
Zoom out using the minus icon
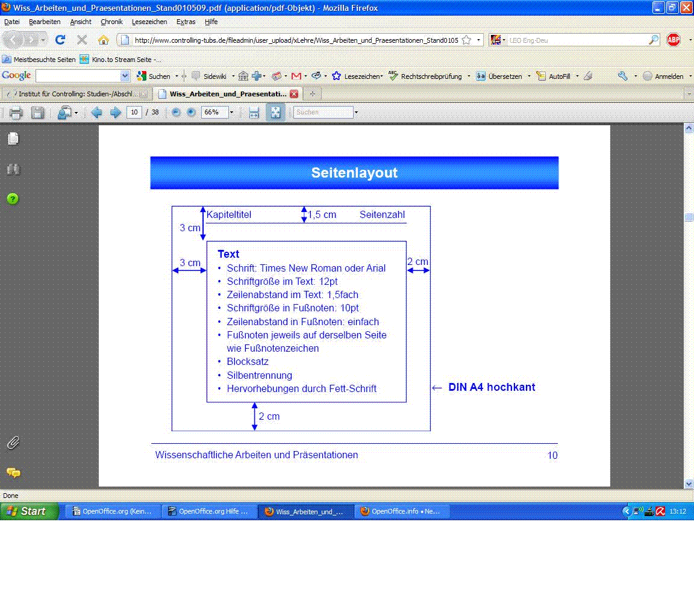pos(175,113)
